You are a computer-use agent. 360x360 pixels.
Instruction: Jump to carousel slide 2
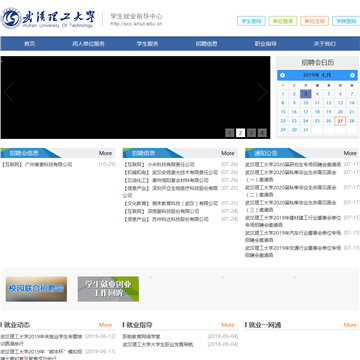240,133
